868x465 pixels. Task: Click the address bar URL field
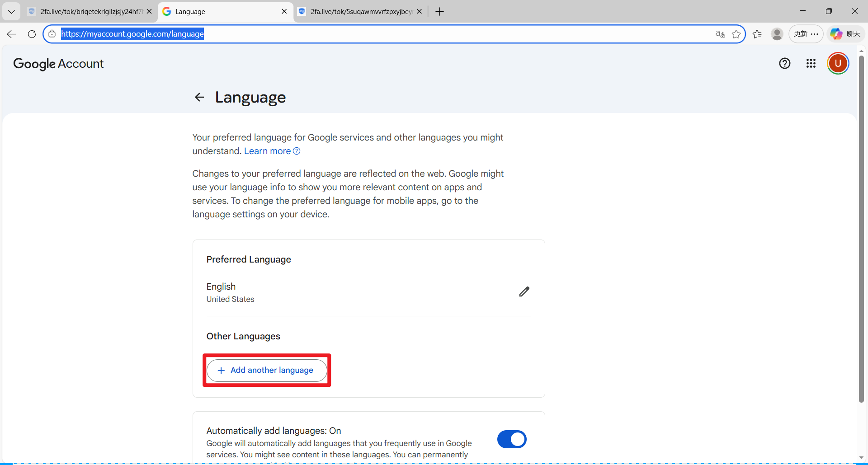[362, 34]
